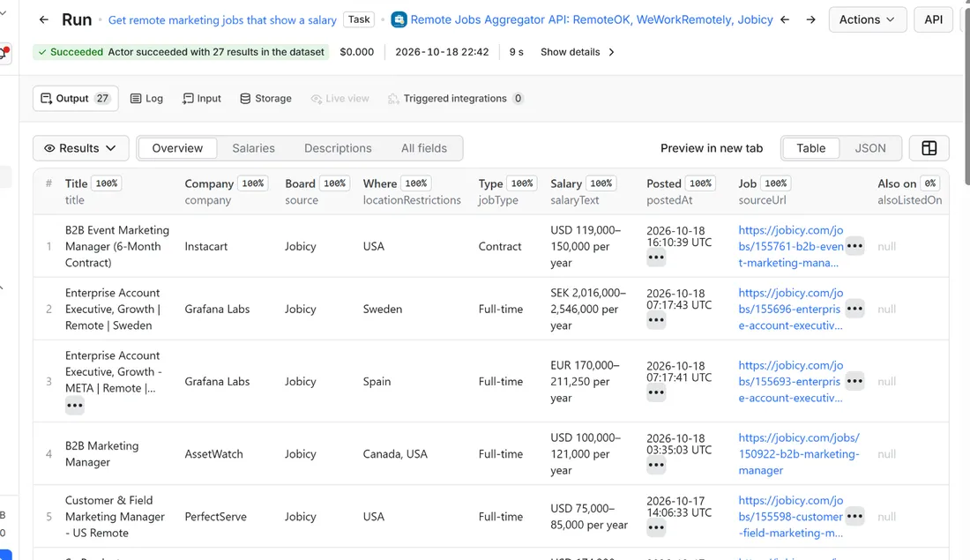Expand the Posted ellipsis in Spain row
This screenshot has width=970, height=560.
pyautogui.click(x=656, y=392)
